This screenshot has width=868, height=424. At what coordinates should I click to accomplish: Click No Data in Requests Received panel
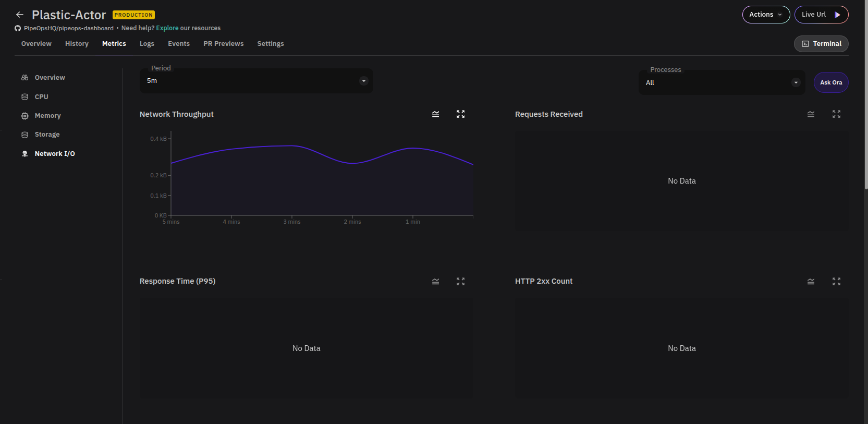682,181
